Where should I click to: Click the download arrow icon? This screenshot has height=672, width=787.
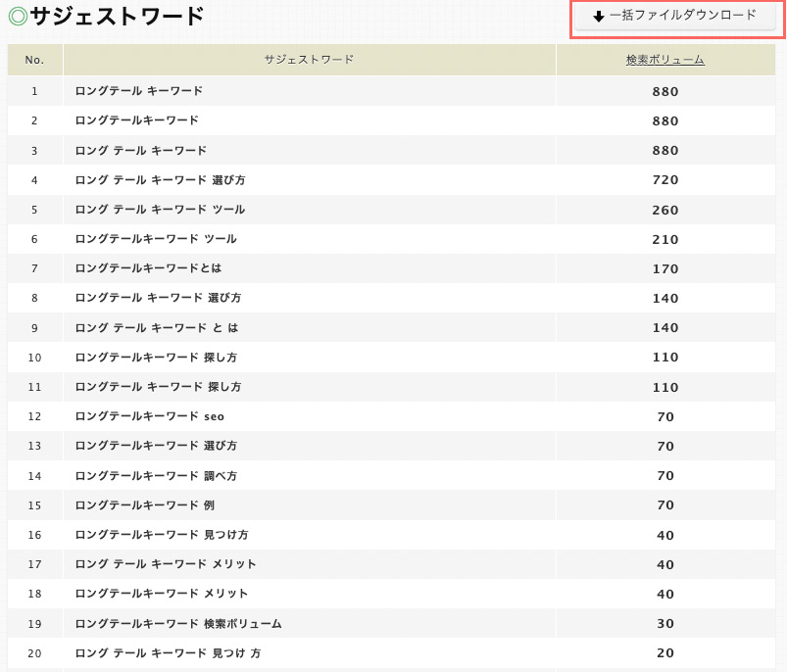click(x=598, y=17)
